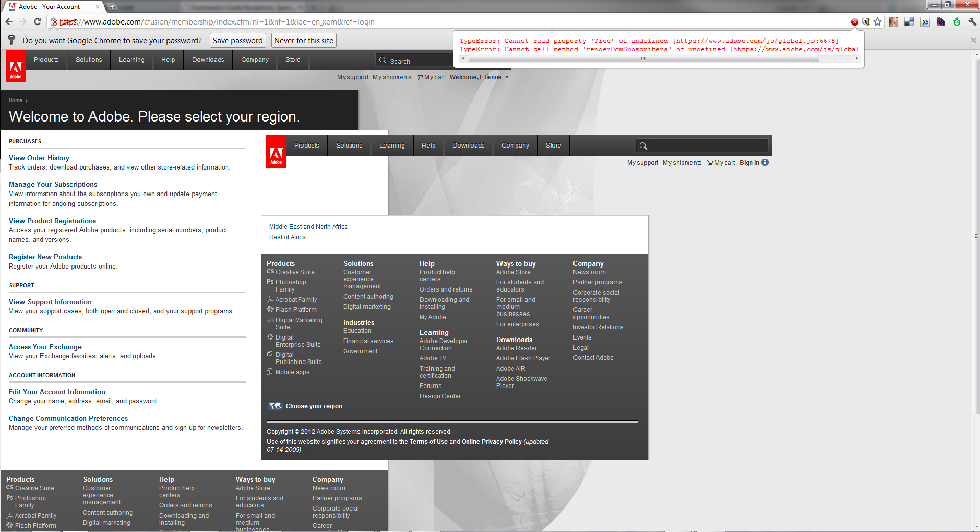Click the green stopwatch extension icon
The width and height of the screenshot is (980, 532).
click(x=957, y=21)
